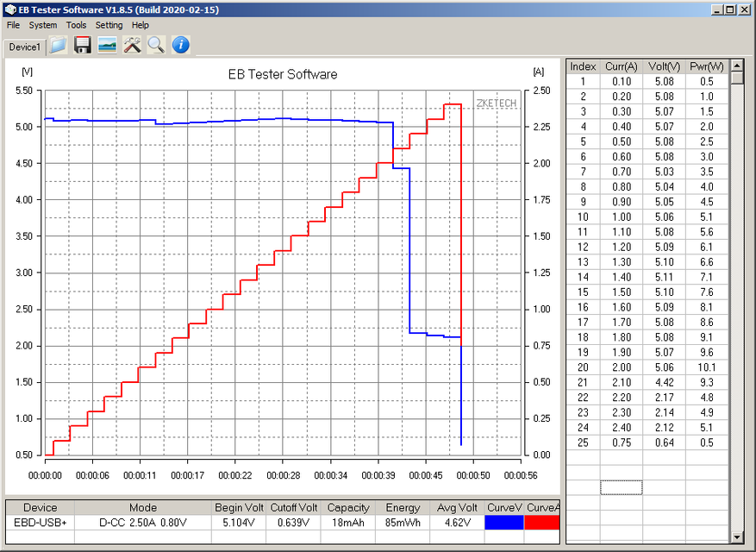Select the empty highlighted cell below row 25
This screenshot has height=552, width=756.
pyautogui.click(x=622, y=487)
